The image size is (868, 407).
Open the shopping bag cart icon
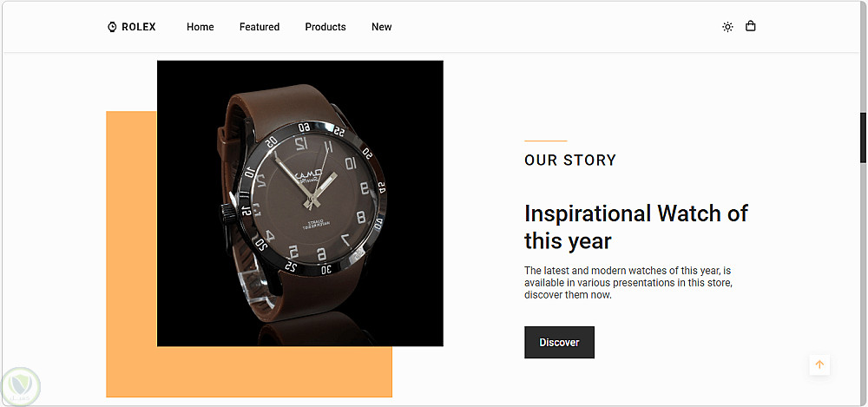pos(750,26)
